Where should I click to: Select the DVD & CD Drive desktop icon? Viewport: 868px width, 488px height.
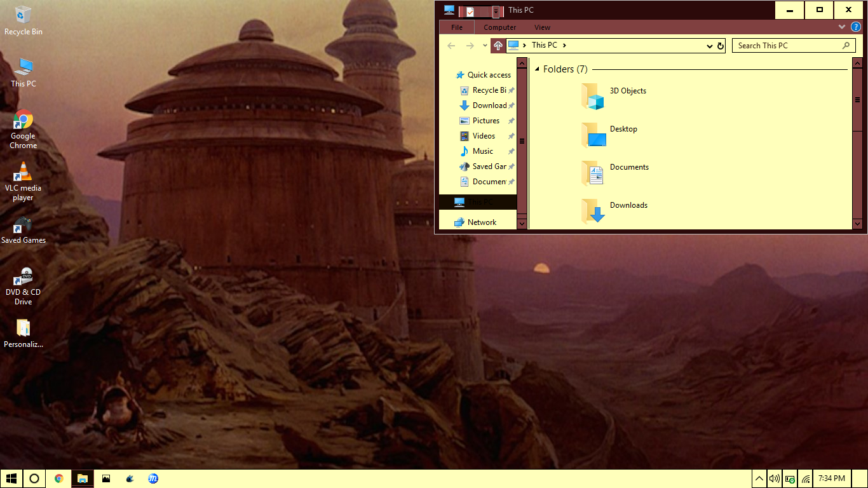(x=23, y=286)
